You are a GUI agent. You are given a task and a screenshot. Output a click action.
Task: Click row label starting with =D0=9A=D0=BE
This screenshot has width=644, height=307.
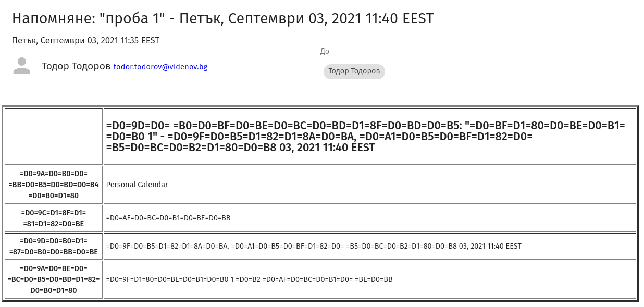coord(54,279)
